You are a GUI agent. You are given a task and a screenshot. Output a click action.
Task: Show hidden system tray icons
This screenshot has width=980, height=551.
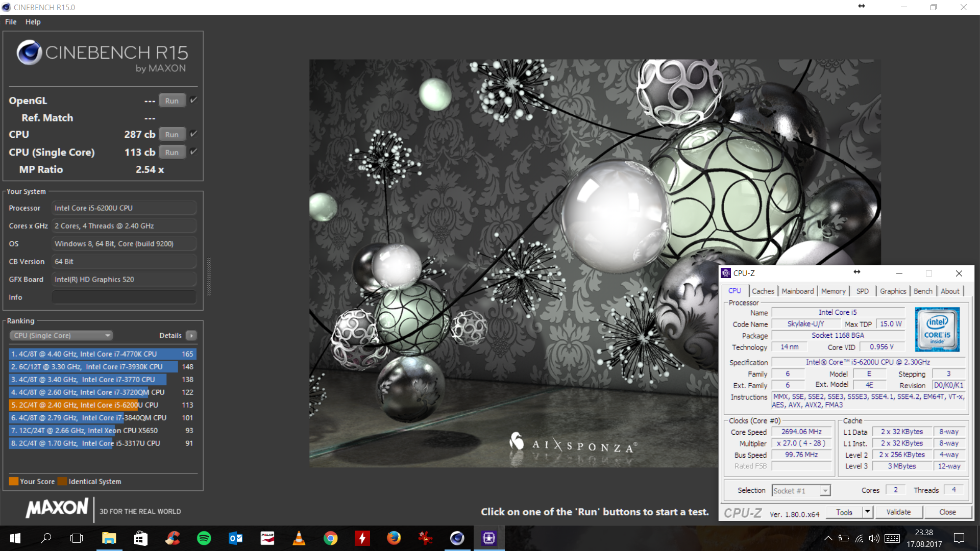coord(828,538)
